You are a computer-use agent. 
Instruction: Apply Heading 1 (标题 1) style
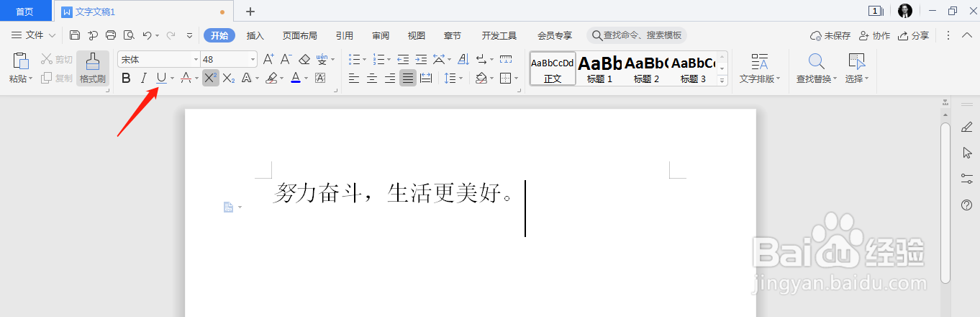tap(599, 68)
